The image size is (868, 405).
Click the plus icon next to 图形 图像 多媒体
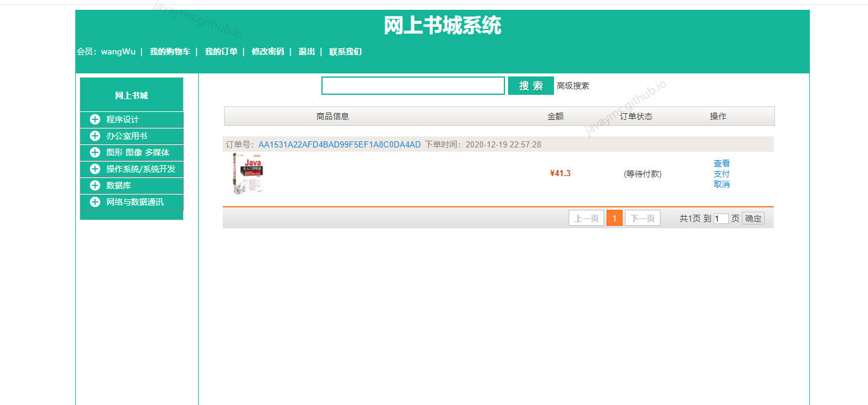(x=95, y=152)
